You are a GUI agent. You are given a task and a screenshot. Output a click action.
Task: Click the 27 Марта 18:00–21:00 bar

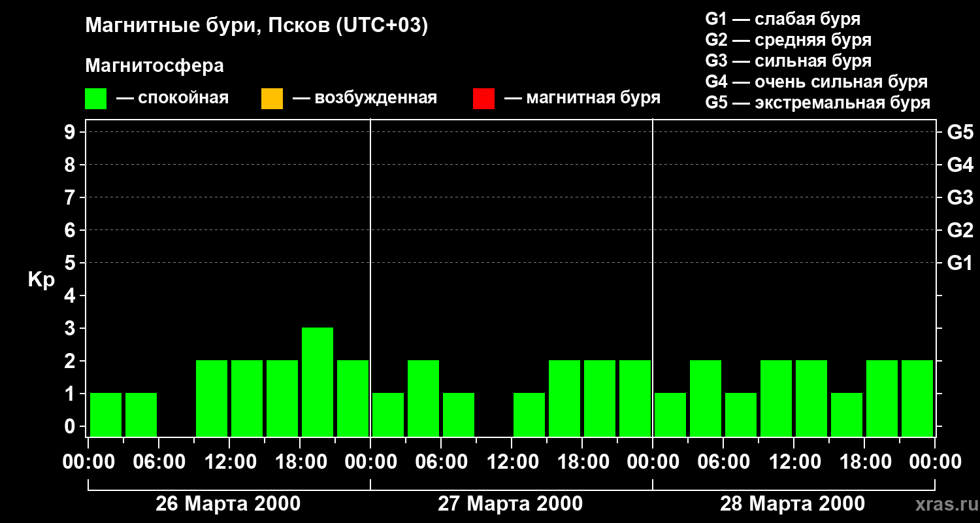pyautogui.click(x=600, y=398)
